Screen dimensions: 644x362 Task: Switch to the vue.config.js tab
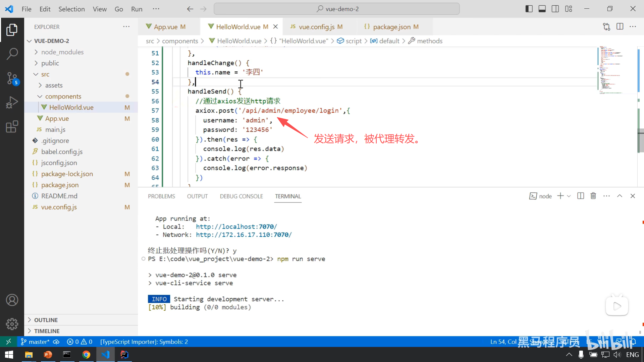(x=316, y=27)
